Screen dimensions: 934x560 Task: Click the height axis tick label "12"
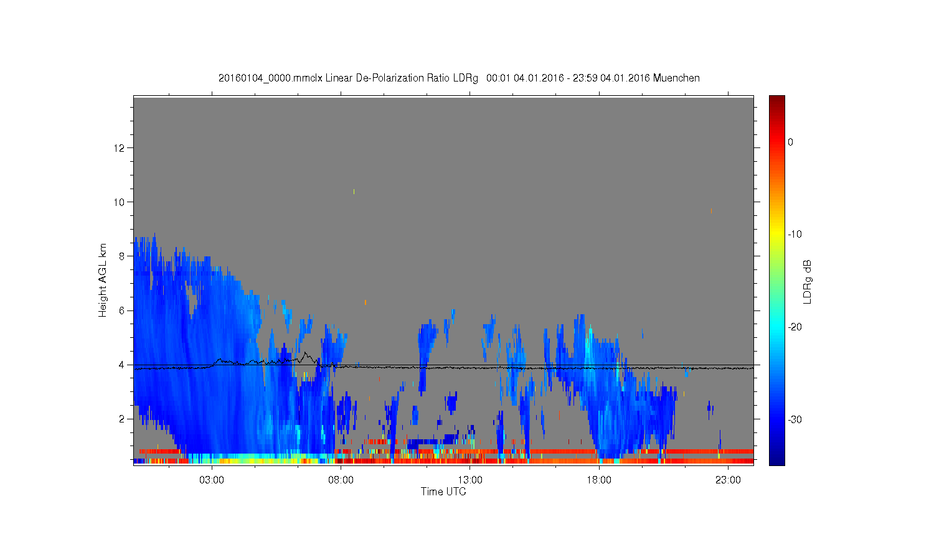[x=120, y=148]
